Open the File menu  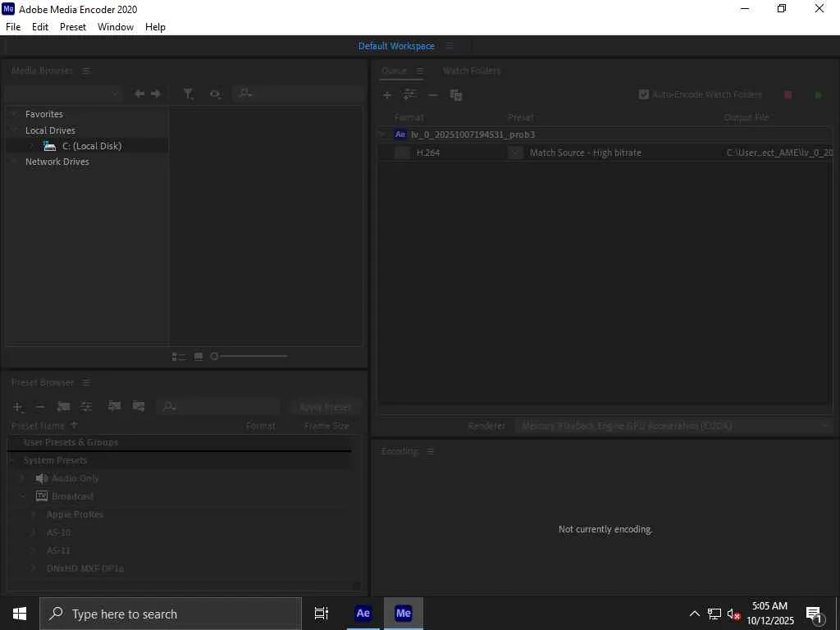[13, 27]
